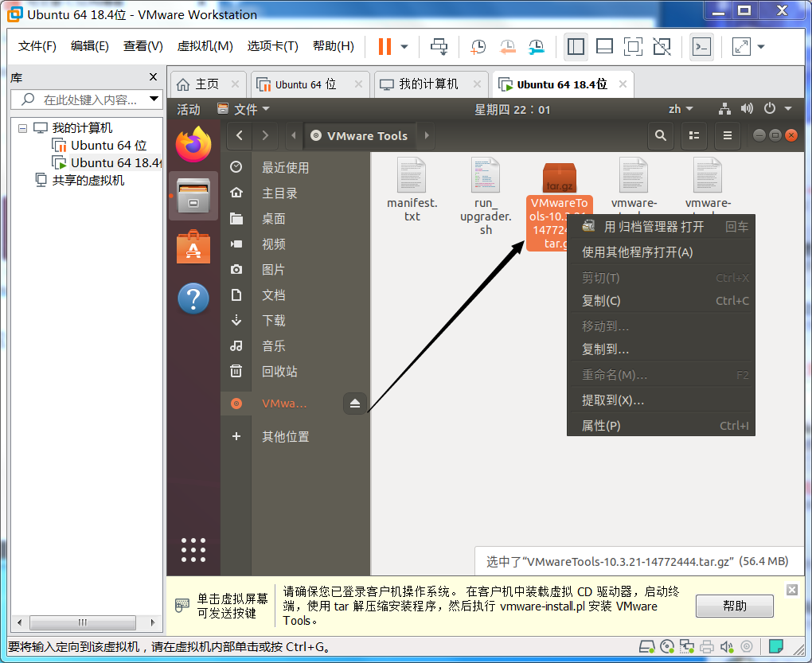Go to 主目录 in sidebar
Viewport: 812px width, 663px height.
click(x=295, y=193)
